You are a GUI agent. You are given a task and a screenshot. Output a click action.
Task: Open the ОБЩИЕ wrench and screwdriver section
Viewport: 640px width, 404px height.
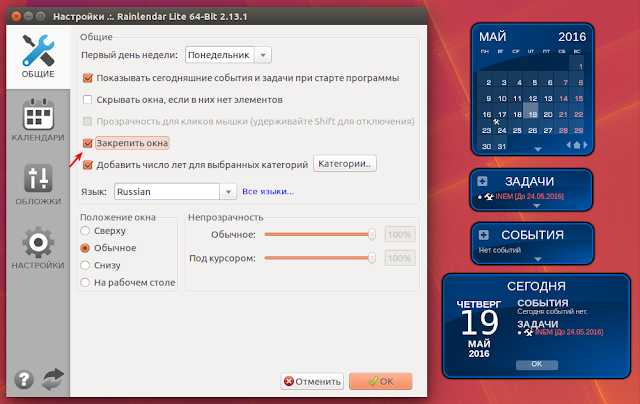tap(38, 56)
